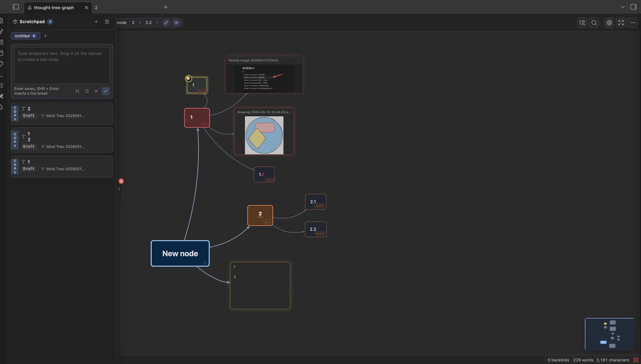Select the node labeled 1.1
641x364 pixels.
[264, 174]
